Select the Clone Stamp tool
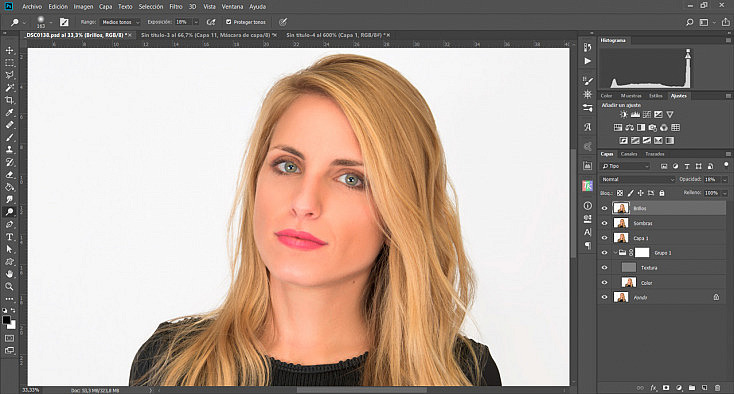This screenshot has width=734, height=394. pyautogui.click(x=9, y=150)
